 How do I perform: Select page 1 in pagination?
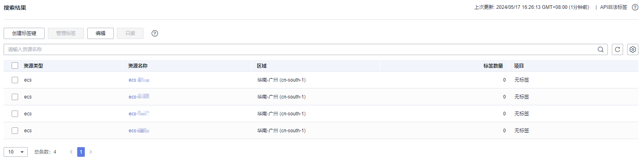tap(81, 152)
